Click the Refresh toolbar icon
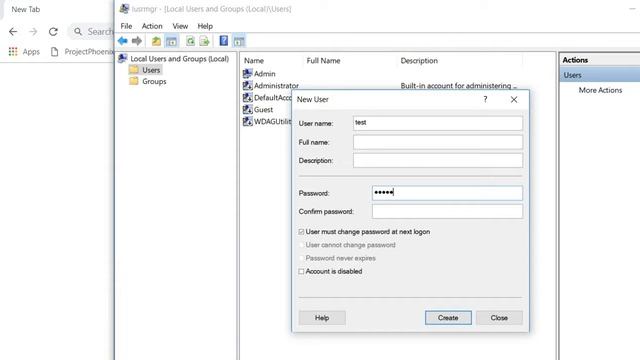Screen dimensions: 640x360 click(190, 41)
